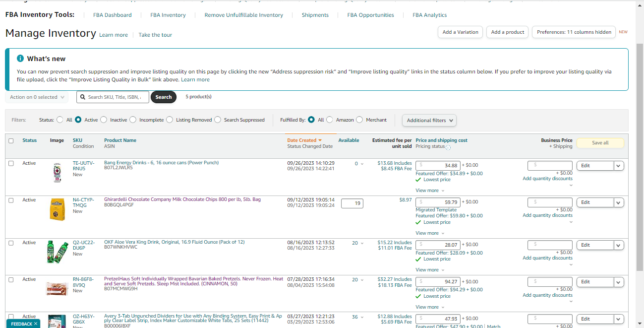Edit the 34.88 price field
The width and height of the screenshot is (644, 328).
[x=438, y=165]
